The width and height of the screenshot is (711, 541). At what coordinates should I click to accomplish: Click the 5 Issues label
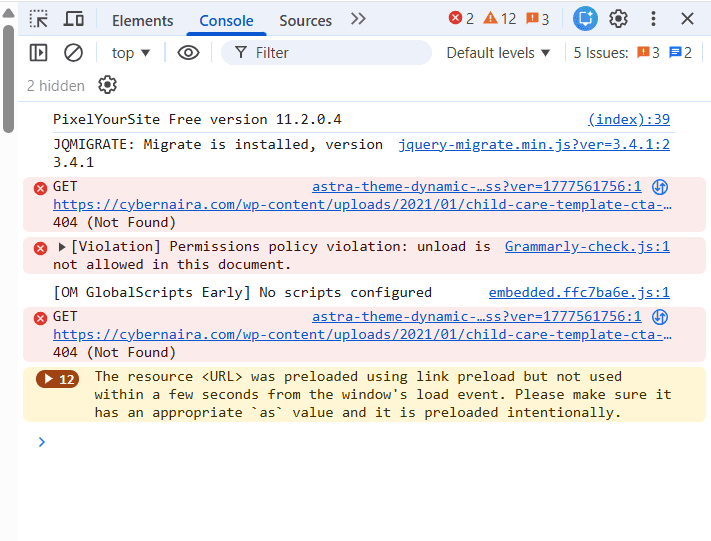point(600,53)
